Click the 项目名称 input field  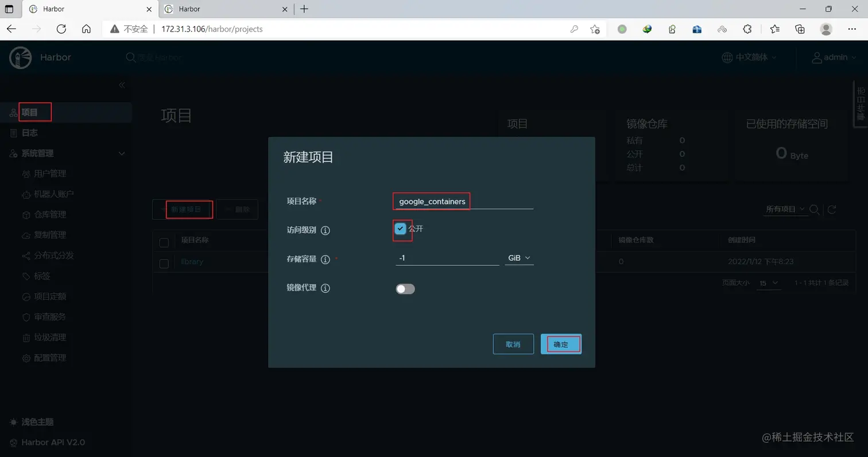point(464,202)
